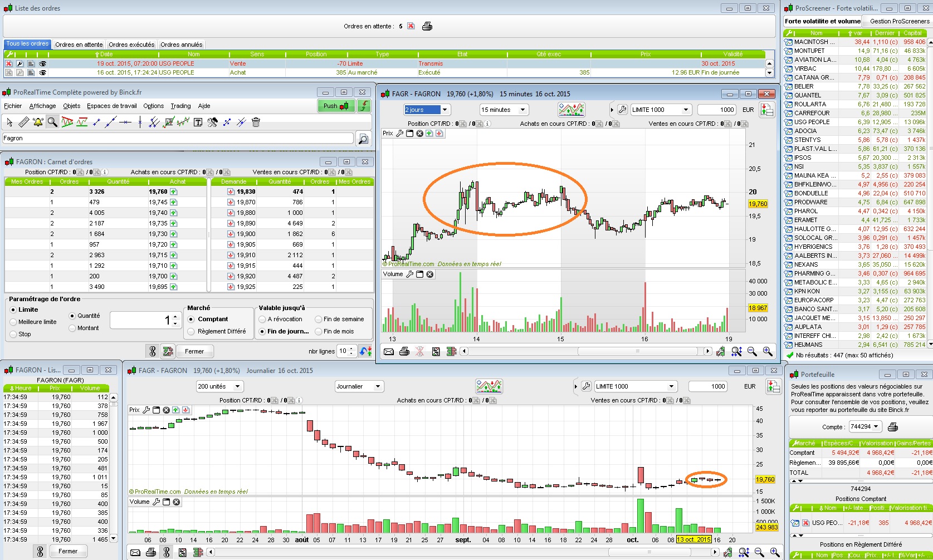This screenshot has height=560, width=933.
Task: Click the mail icon below 15-minute chart
Action: [x=389, y=351]
